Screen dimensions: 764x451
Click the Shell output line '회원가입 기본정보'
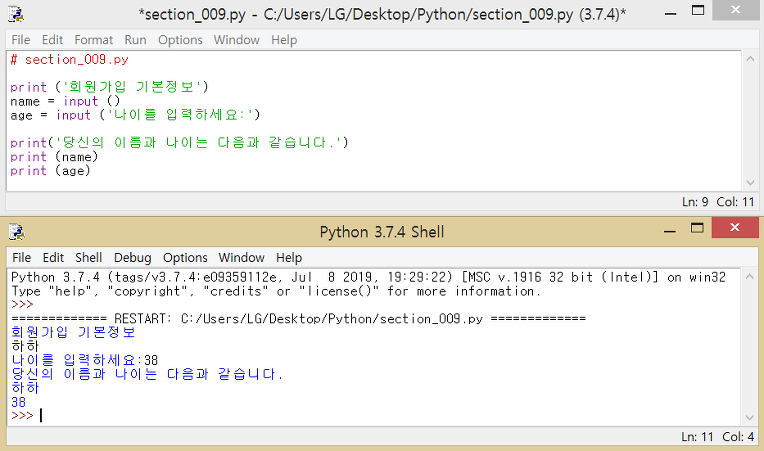[x=73, y=333]
